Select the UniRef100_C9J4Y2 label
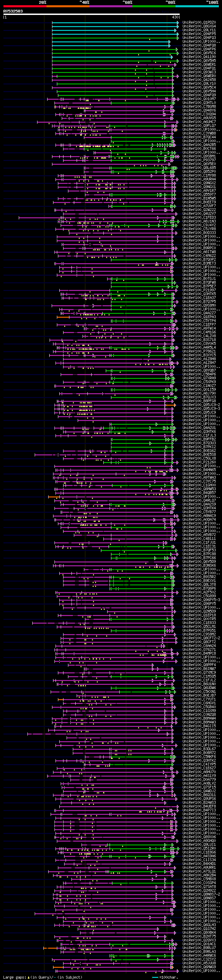Screen dimensions: 222x980 click(x=199, y=225)
